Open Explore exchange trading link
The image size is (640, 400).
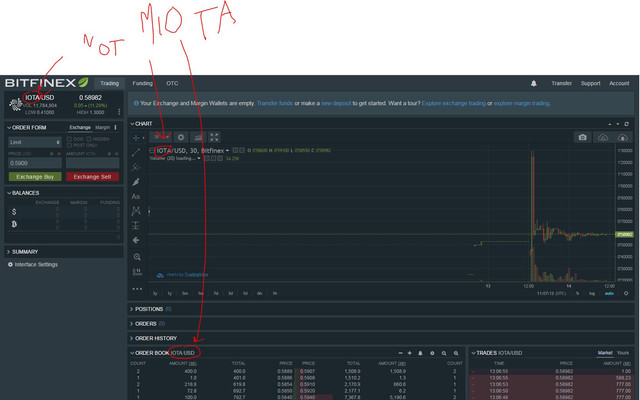pyautogui.click(x=453, y=103)
